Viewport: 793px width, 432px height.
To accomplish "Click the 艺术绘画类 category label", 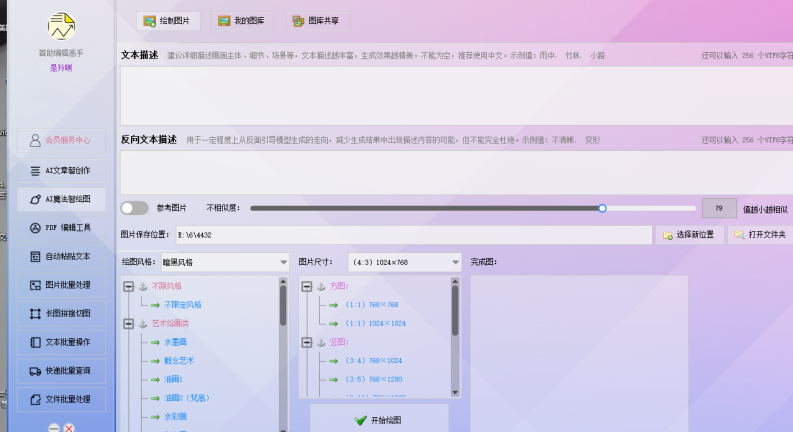I will click(170, 324).
